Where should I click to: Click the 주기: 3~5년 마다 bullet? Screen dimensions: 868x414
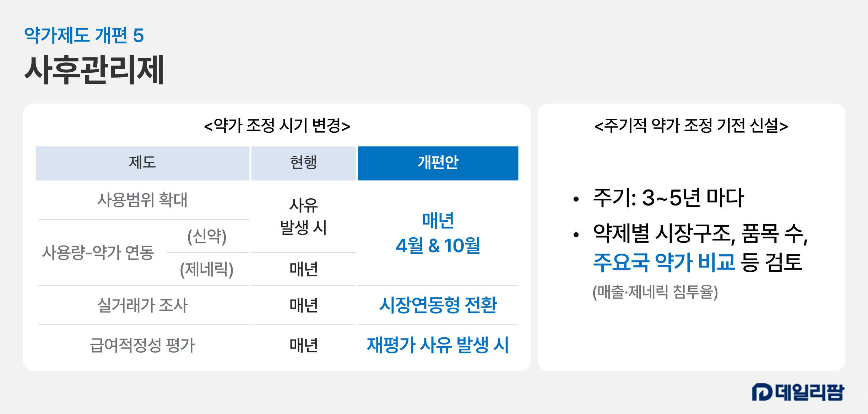[668, 198]
